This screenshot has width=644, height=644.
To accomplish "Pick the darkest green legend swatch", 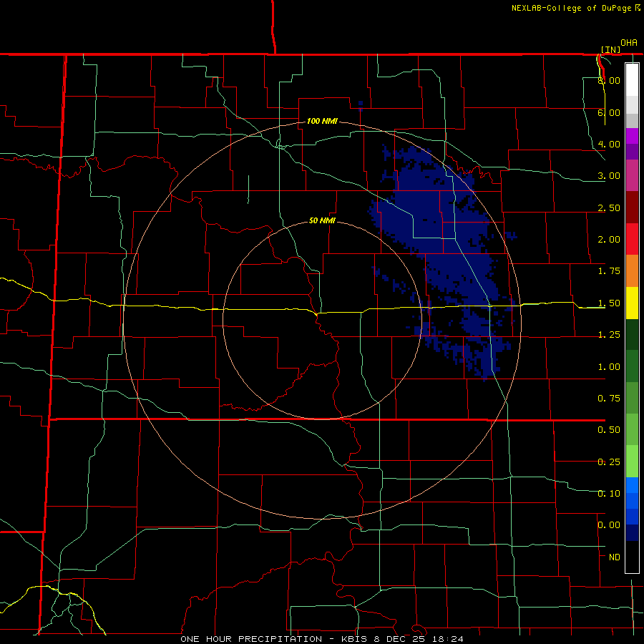I will tap(632, 334).
